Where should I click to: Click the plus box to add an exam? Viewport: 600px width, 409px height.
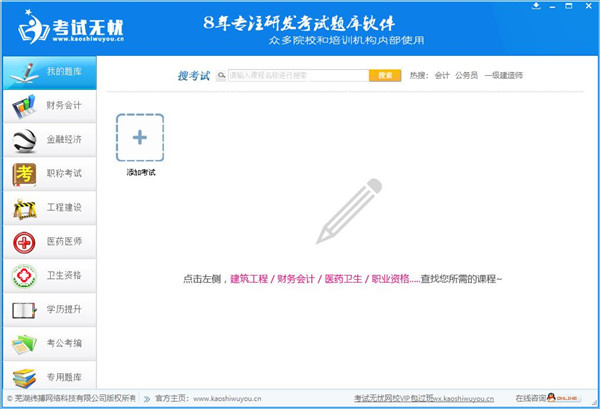[x=140, y=137]
